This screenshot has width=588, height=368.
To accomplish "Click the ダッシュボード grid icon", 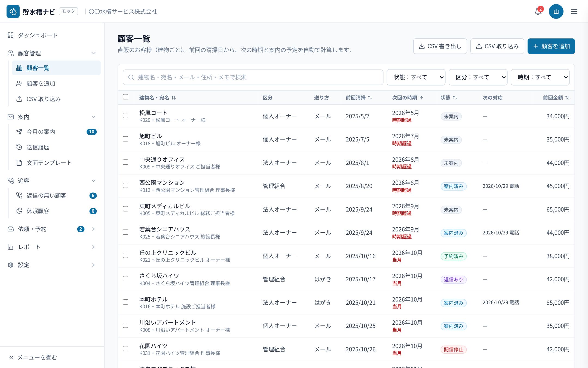I will pos(11,35).
